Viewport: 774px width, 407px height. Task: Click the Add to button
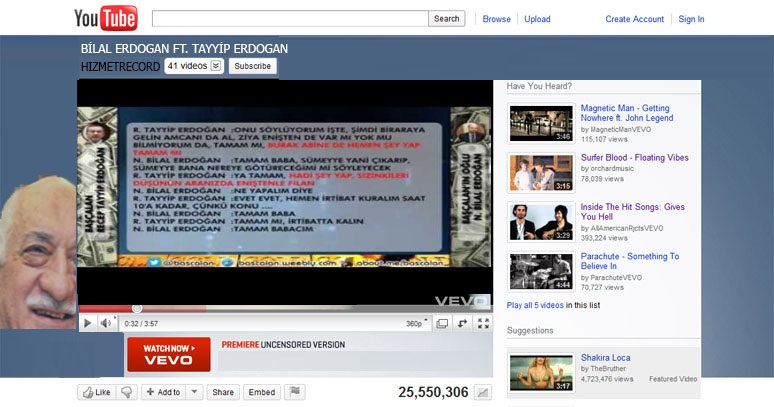[x=163, y=392]
